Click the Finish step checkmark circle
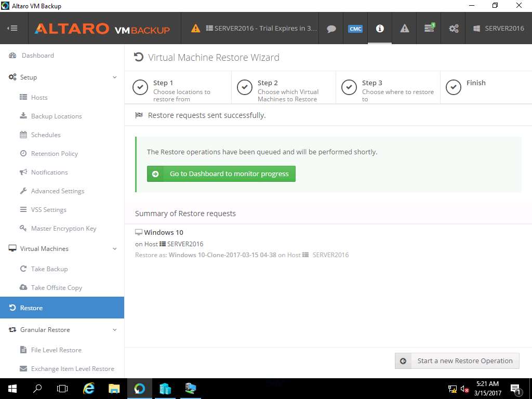Screen dimensions: 532x399 [454, 87]
